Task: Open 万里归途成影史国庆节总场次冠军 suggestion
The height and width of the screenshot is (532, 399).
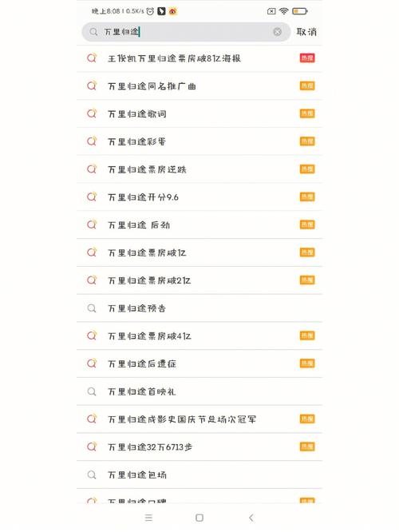Action: click(199, 419)
